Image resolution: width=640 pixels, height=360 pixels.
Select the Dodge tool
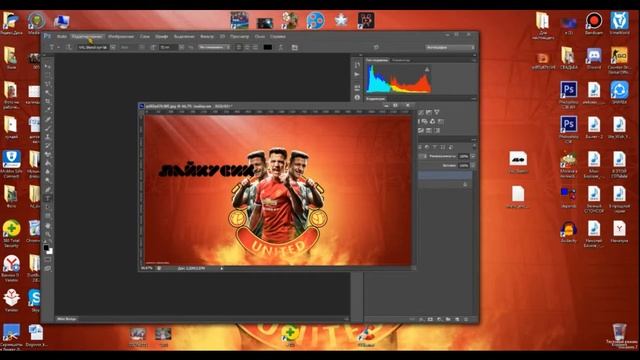[x=48, y=180]
